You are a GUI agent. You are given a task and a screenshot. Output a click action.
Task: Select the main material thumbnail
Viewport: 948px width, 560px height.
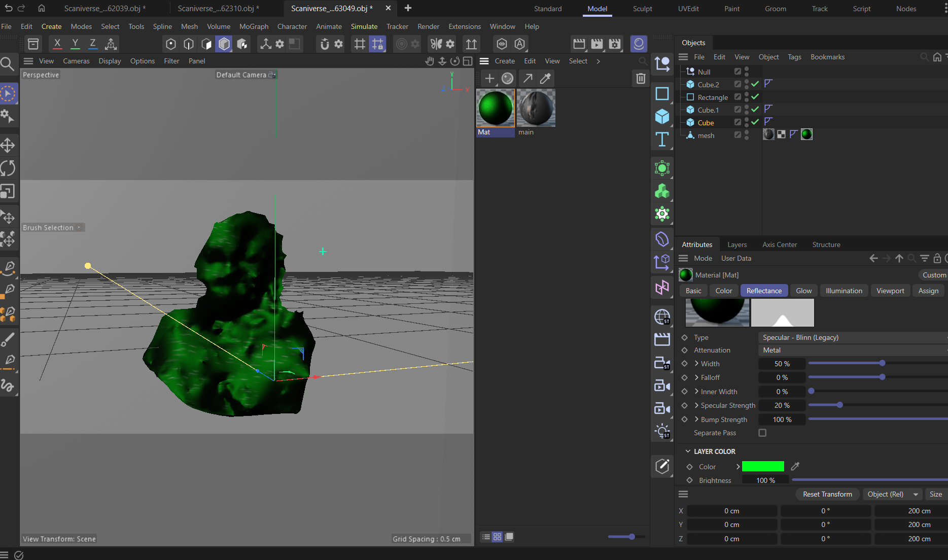[536, 108]
